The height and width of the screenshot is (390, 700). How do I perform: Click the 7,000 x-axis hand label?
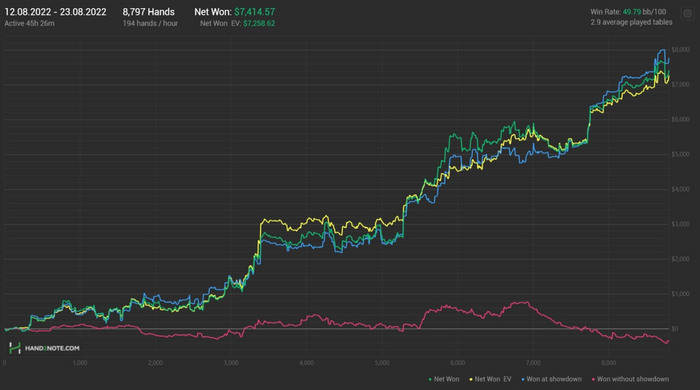[x=533, y=363]
